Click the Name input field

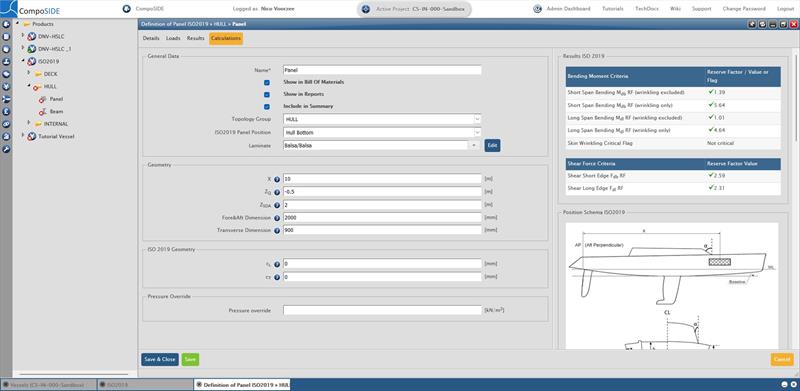[382, 70]
